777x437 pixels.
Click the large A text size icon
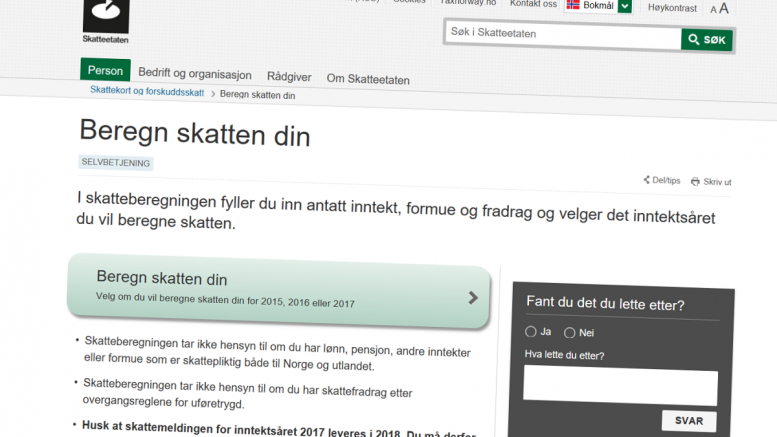click(724, 8)
